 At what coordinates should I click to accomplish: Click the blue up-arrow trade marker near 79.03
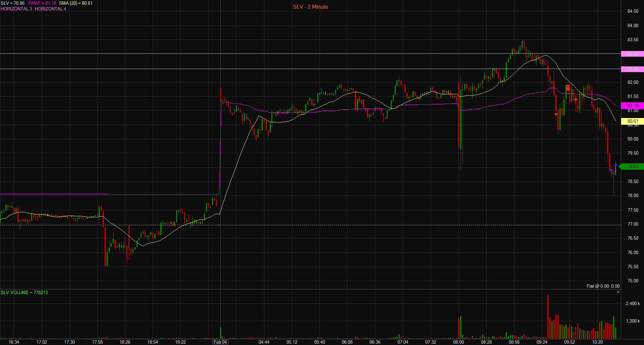point(615,164)
